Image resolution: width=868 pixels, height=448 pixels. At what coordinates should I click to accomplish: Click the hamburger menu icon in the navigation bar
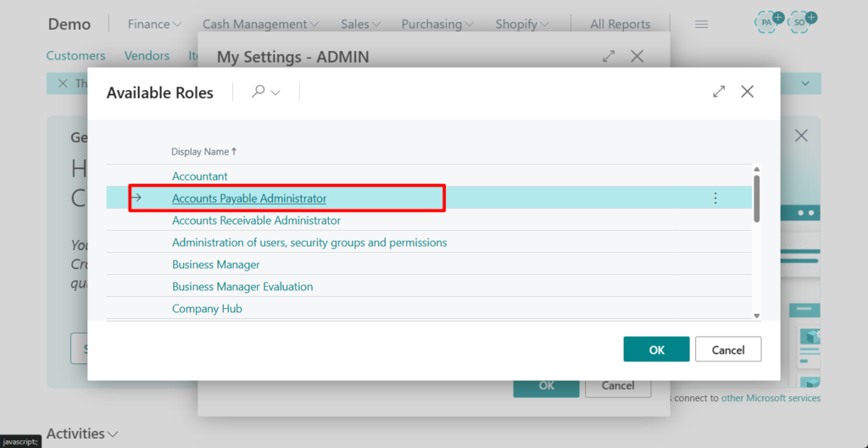701,25
